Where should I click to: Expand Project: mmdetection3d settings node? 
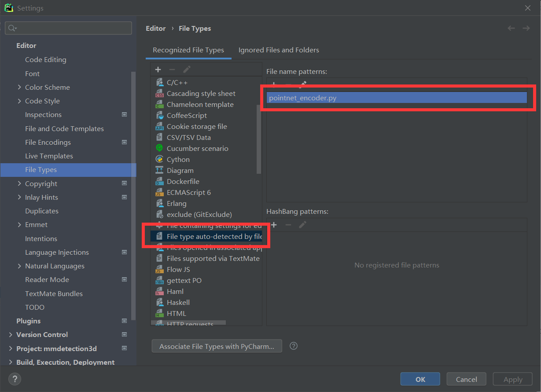pyautogui.click(x=11, y=348)
